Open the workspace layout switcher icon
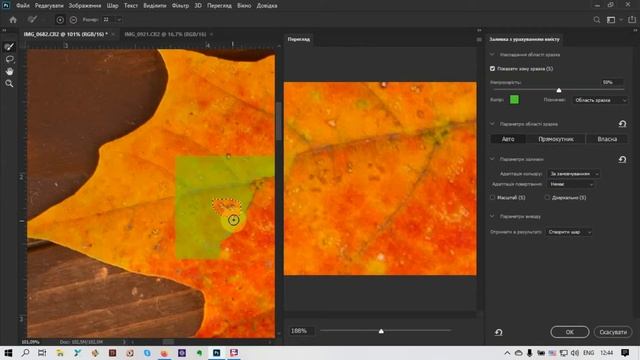 [x=611, y=20]
